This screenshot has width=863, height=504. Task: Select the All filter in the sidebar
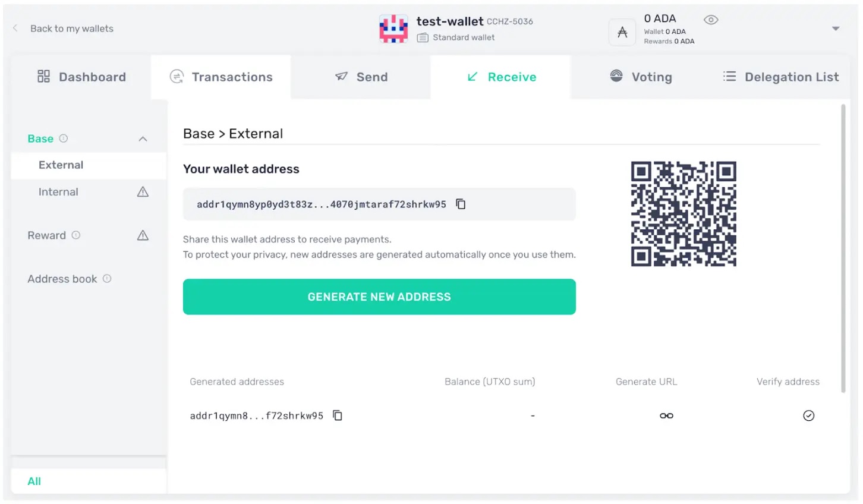(34, 481)
